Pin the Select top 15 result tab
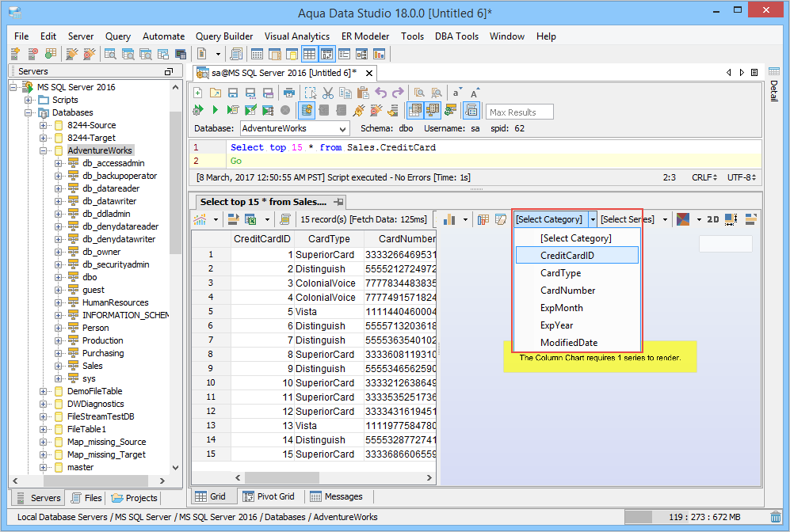Screen dimensions: 790x532 [338, 202]
